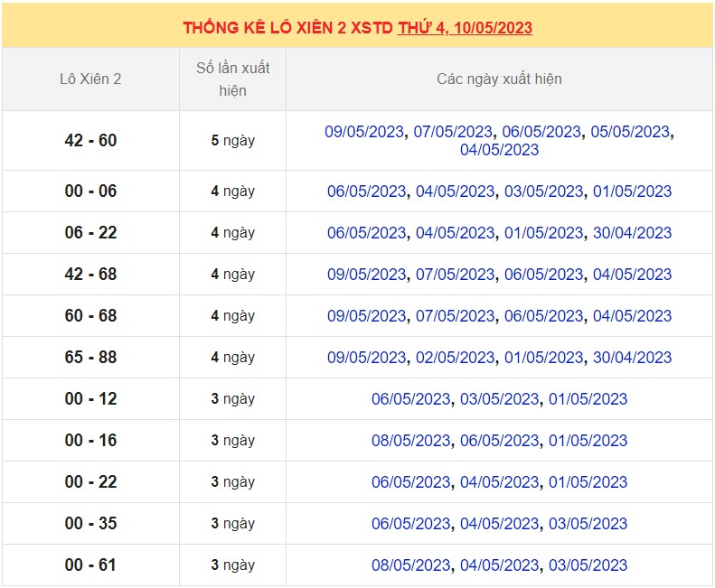Click the Các ngày xuất hiện header
The width and height of the screenshot is (715, 588).
pos(499,79)
